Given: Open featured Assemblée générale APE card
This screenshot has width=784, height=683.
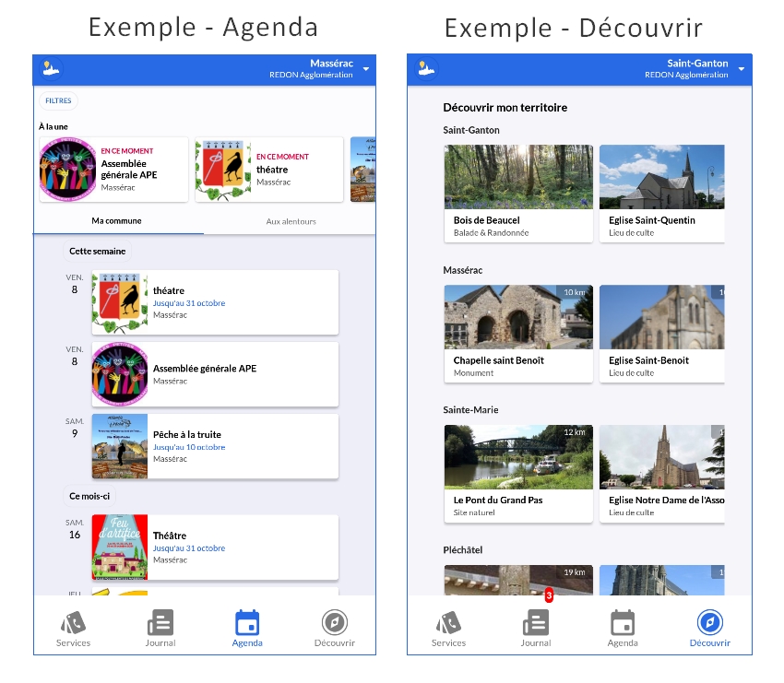Looking at the screenshot, I should pos(113,170).
